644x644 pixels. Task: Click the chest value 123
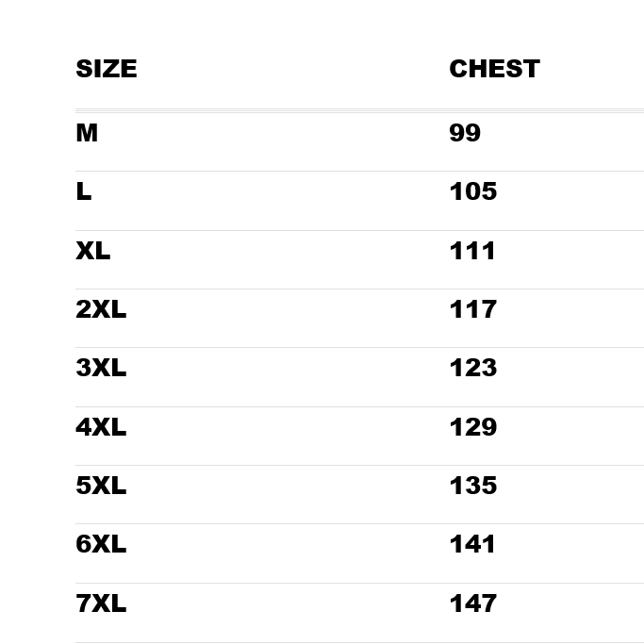click(x=472, y=368)
